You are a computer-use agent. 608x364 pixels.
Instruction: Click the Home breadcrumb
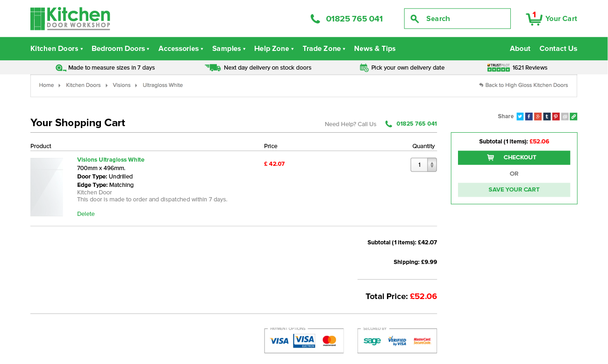point(46,85)
